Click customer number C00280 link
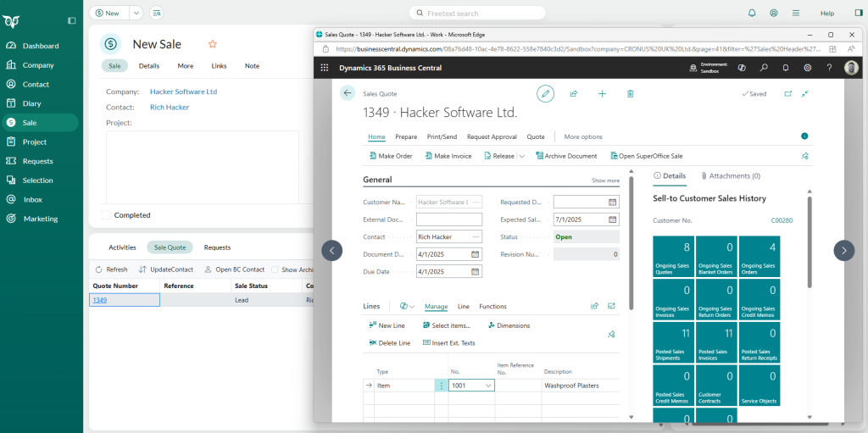Screen dimensions: 868x433 782,220
